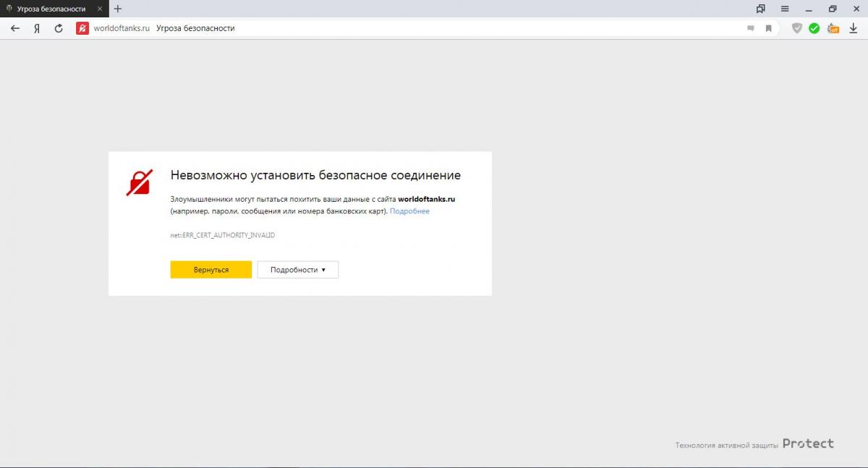Image resolution: width=868 pixels, height=468 pixels.
Task: Expand the 'Подробности' dropdown button
Action: (x=298, y=269)
